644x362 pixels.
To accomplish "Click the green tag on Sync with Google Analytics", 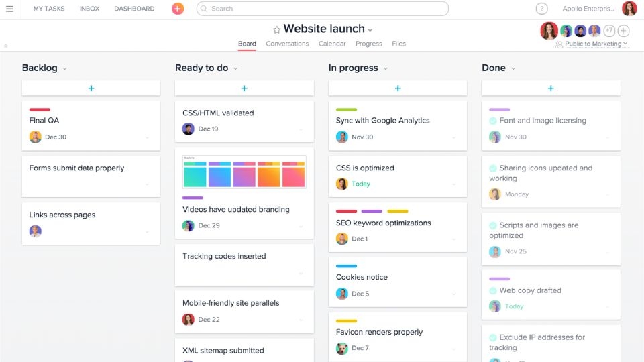I will pos(346,109).
